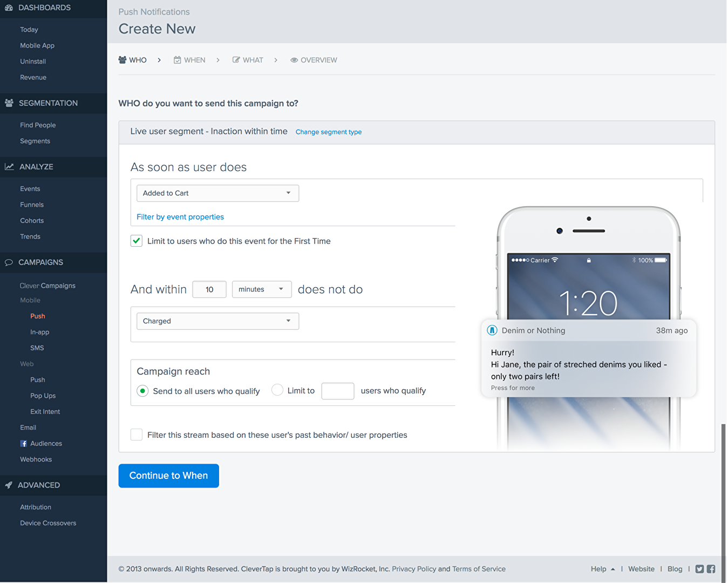
Task: Open Cohorts under Analyze
Action: point(32,221)
